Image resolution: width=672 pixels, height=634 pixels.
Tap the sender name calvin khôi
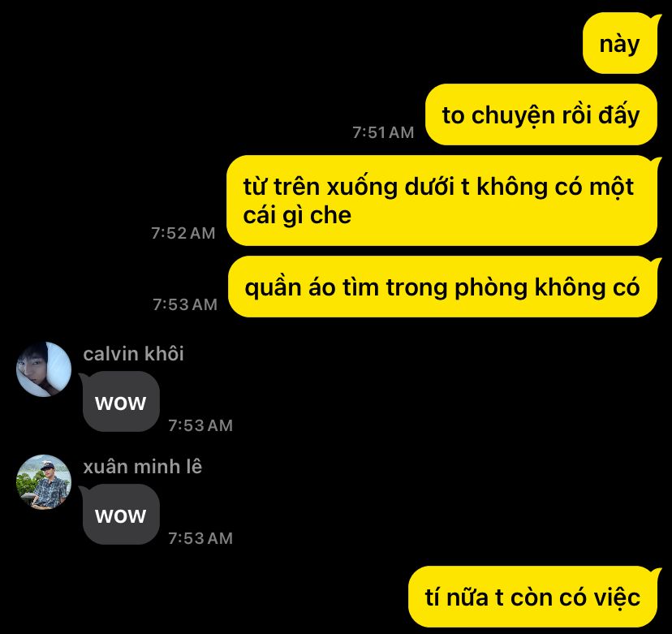(133, 354)
